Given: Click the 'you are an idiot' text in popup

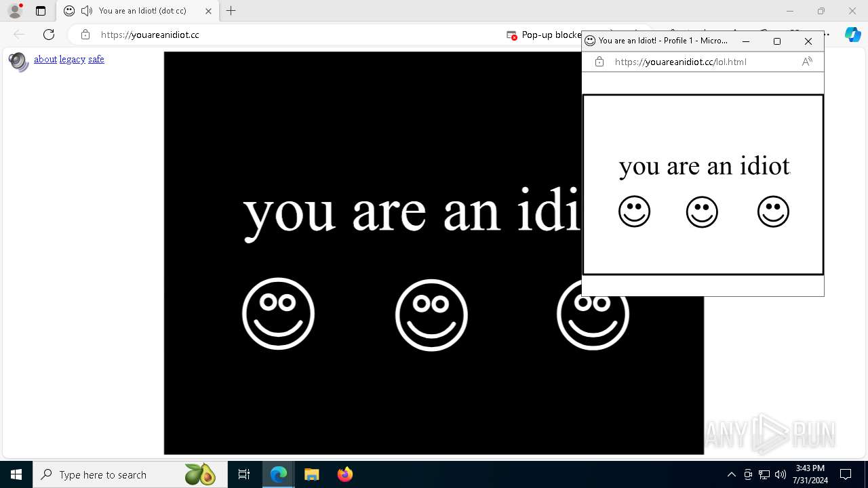Looking at the screenshot, I should 705,166.
